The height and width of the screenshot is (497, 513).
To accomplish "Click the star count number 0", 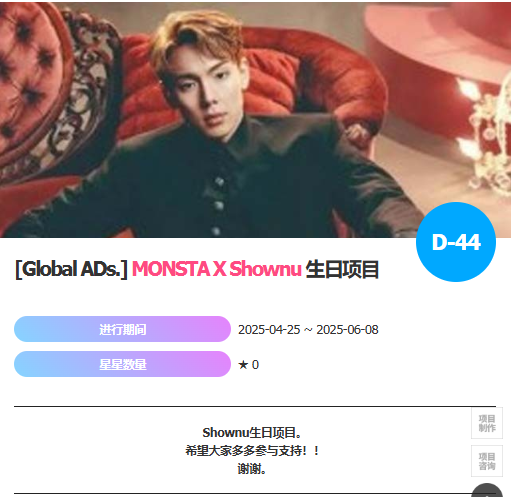I will pos(255,365).
